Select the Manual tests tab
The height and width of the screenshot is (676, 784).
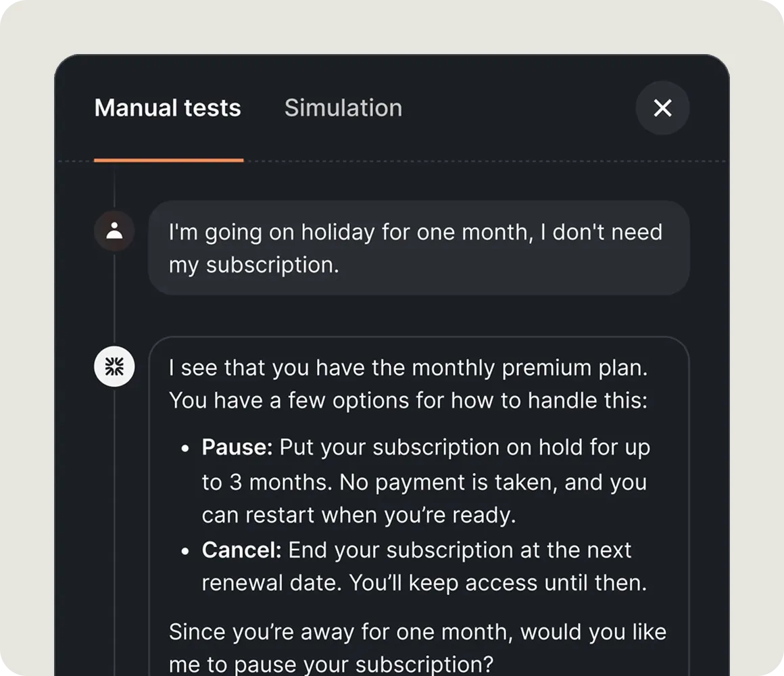pos(168,108)
